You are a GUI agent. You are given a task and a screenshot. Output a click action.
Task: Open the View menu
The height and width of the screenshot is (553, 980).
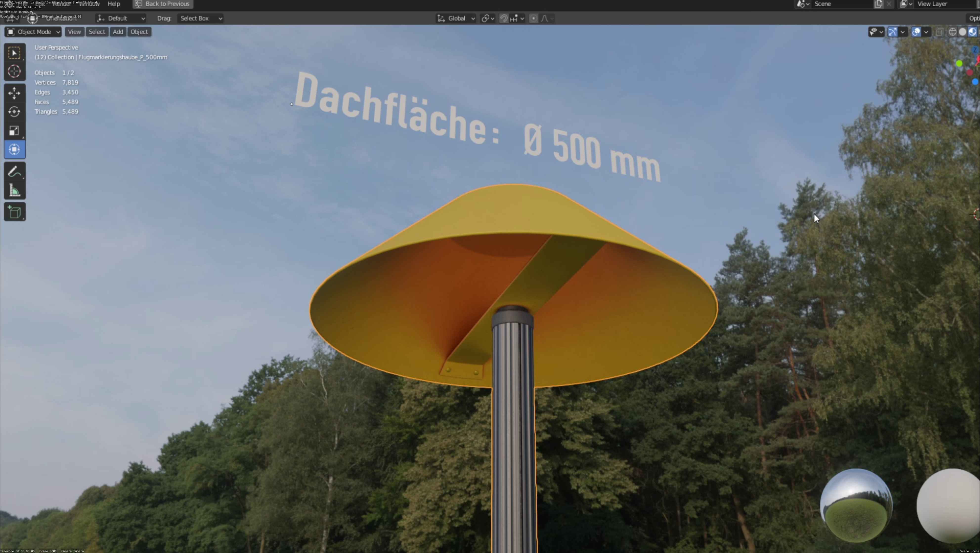pos(74,32)
